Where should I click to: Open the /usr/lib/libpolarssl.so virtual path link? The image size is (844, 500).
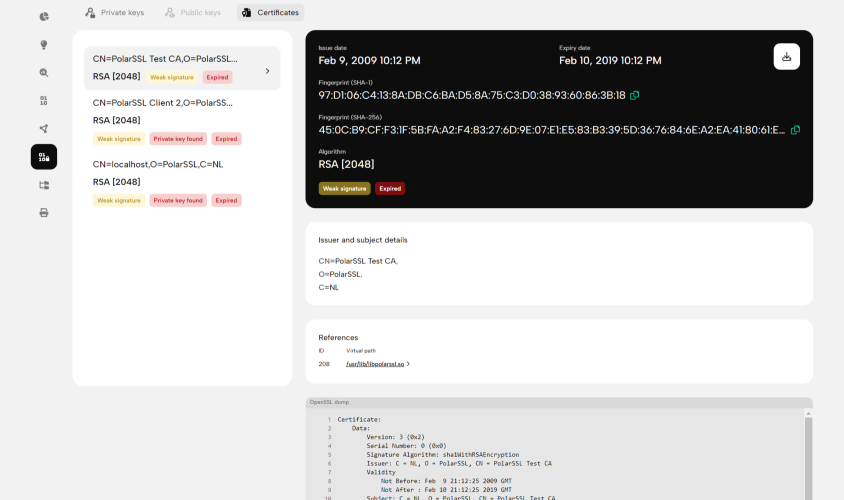pos(375,364)
